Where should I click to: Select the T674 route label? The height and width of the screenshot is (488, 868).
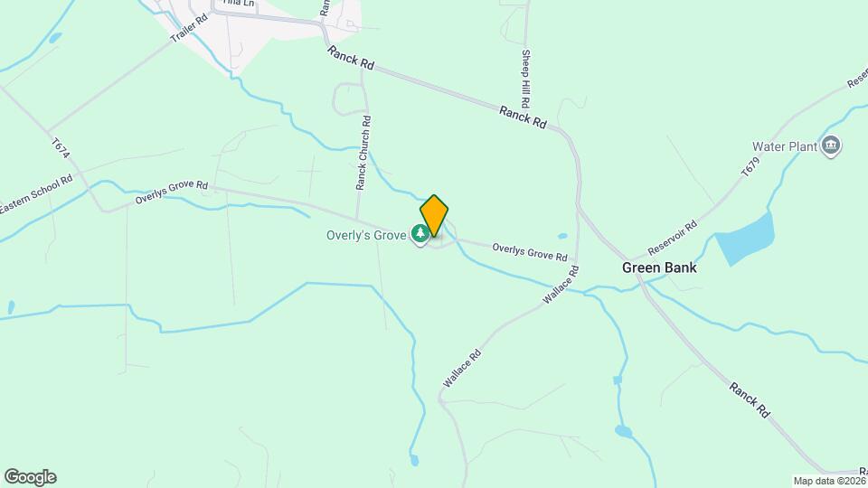(61, 148)
